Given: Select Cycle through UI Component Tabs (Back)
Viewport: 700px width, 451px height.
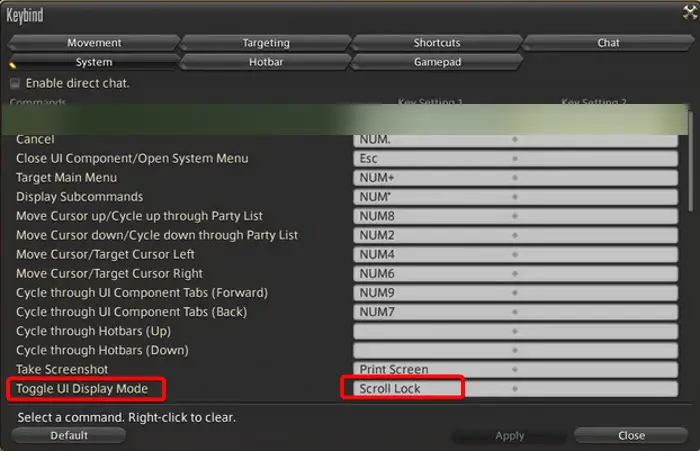Looking at the screenshot, I should 131,312.
